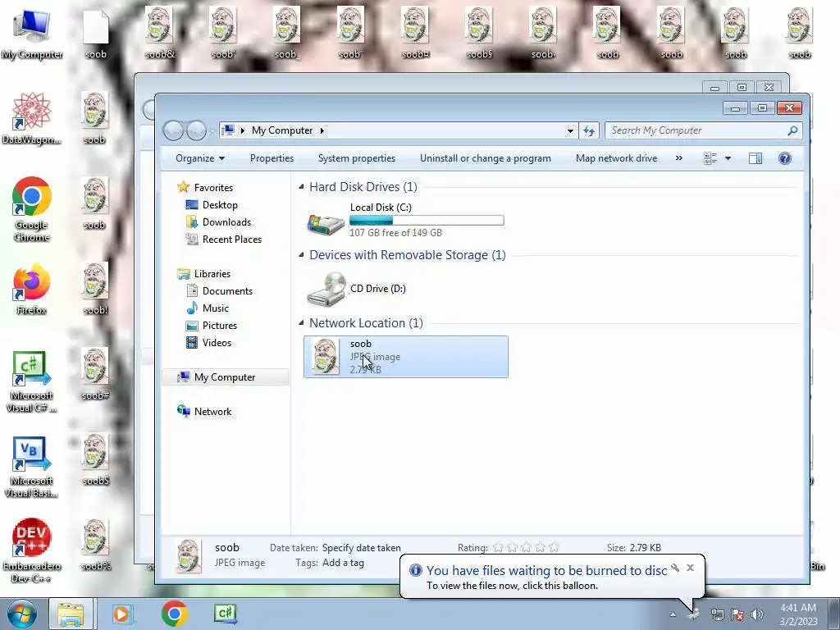Open Pictures library
This screenshot has width=840, height=630.
220,325
